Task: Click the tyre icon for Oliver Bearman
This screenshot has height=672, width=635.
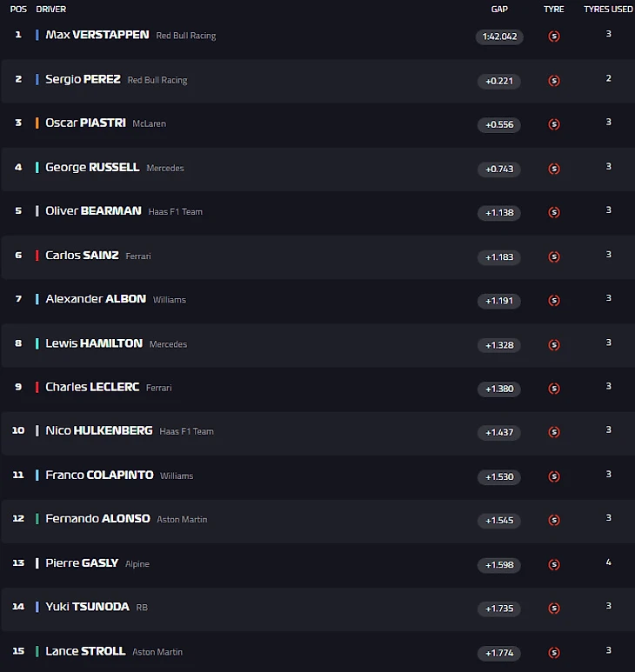Action: 554,212
